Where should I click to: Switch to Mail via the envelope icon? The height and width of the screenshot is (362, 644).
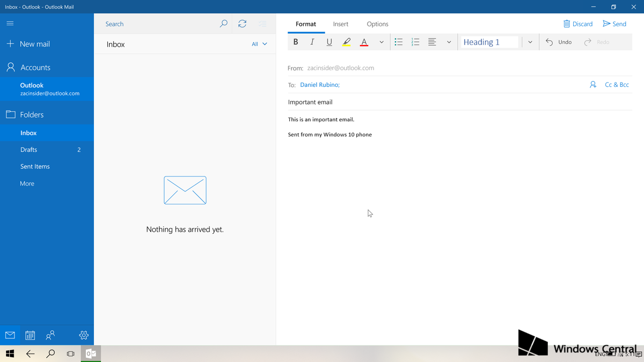10,335
